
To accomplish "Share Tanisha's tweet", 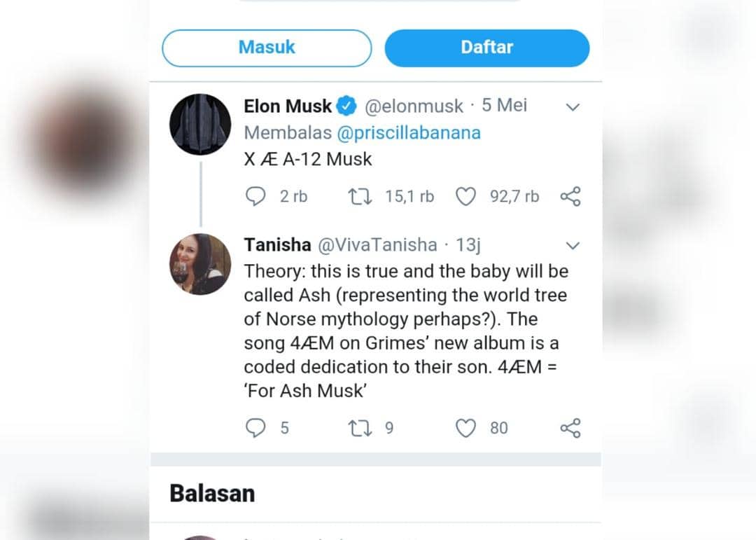I will [570, 428].
